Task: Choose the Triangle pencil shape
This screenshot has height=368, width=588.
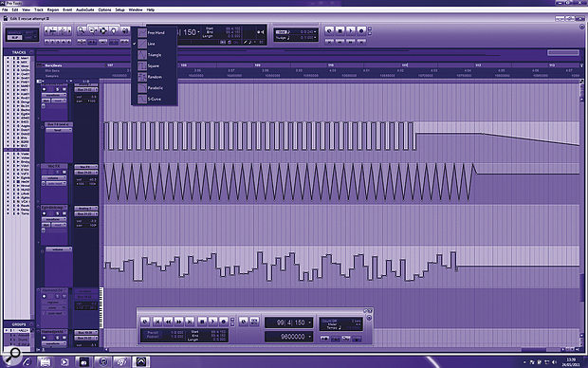Action: click(154, 55)
